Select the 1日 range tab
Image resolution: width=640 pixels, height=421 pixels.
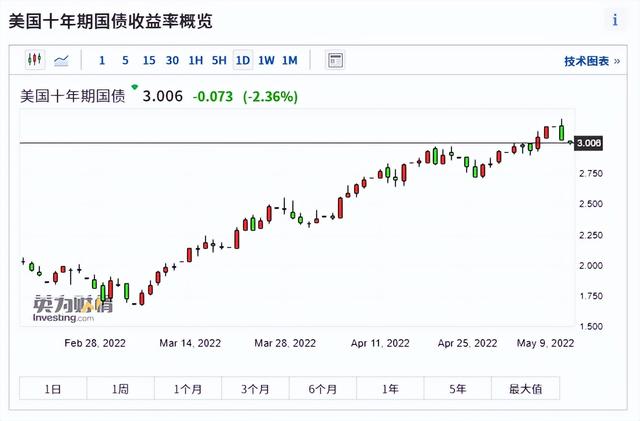coord(53,388)
